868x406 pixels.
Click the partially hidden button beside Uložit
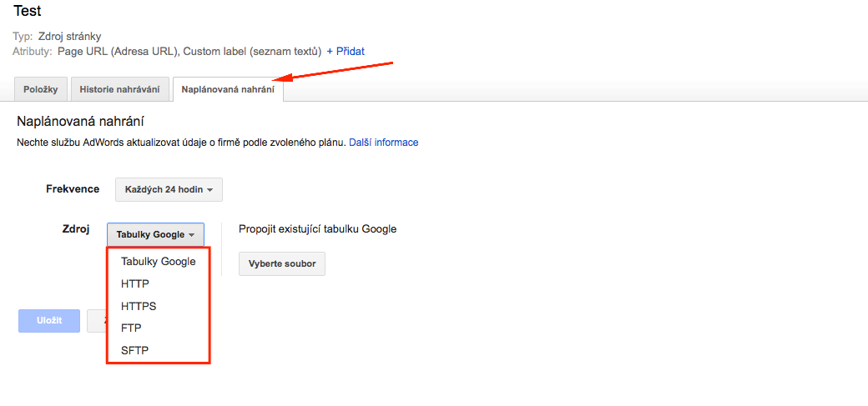click(x=96, y=321)
